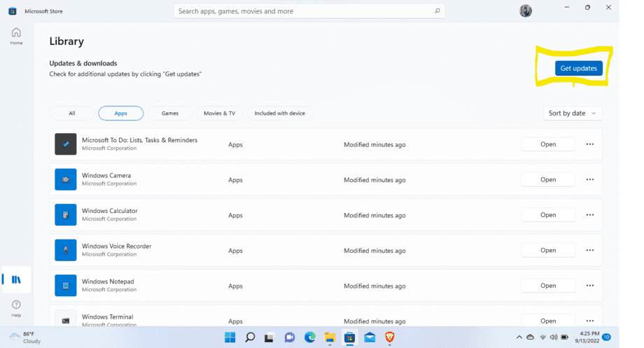Click the "Windows Camera" title text

pos(106,176)
